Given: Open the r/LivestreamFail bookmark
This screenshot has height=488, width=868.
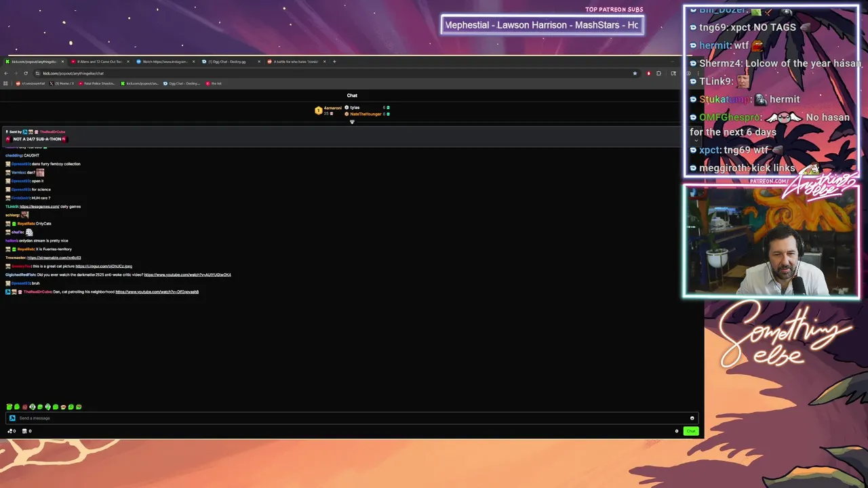Looking at the screenshot, I should [30, 83].
